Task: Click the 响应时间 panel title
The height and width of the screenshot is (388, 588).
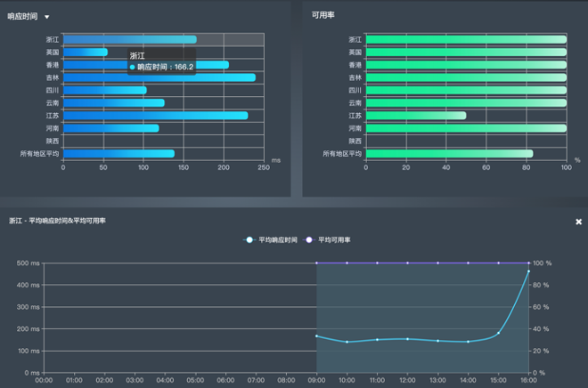Action: [x=22, y=16]
